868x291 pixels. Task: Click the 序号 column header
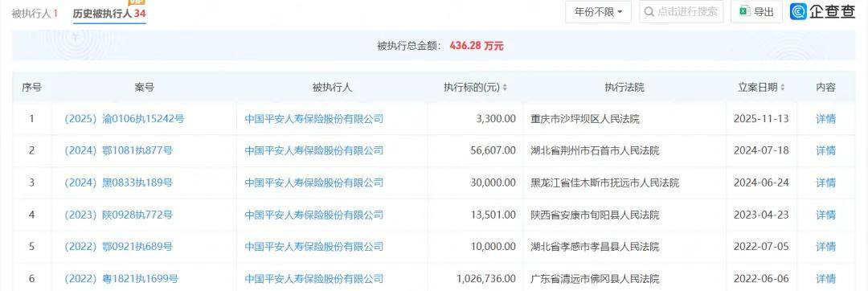tap(31, 88)
